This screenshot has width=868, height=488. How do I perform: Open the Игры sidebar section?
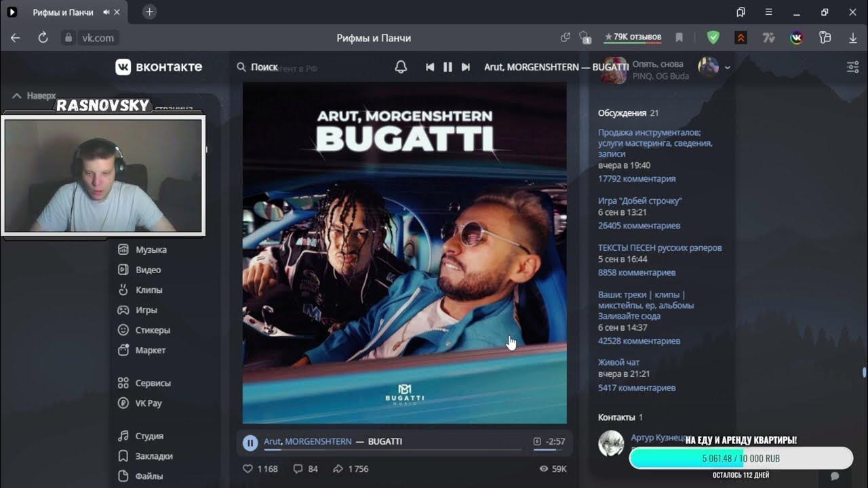138,310
